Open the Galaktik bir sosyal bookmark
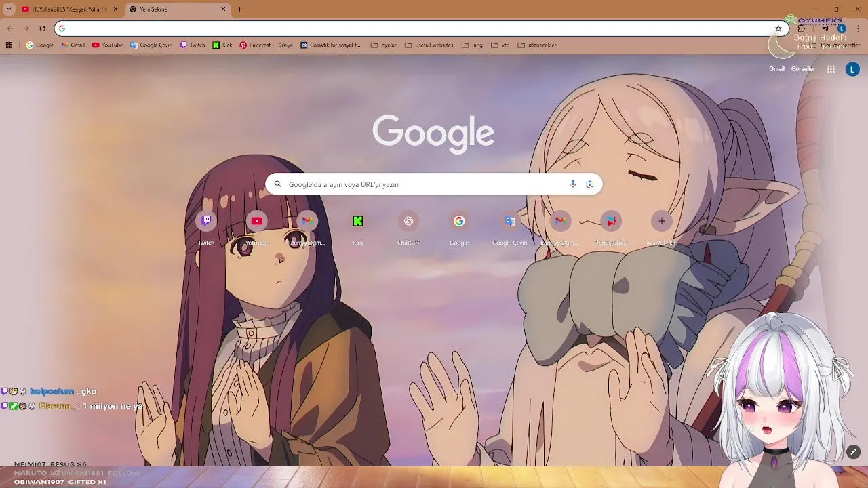The width and height of the screenshot is (868, 488). [x=332, y=45]
